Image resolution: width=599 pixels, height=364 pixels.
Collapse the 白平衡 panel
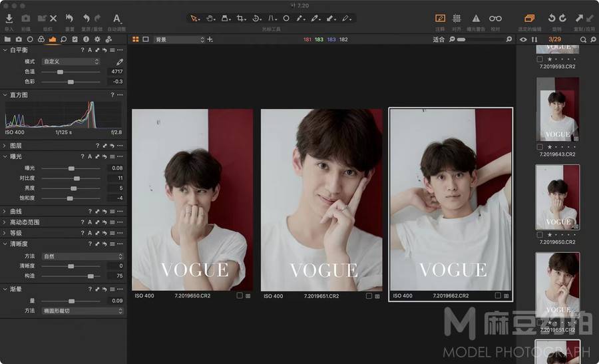click(x=5, y=50)
